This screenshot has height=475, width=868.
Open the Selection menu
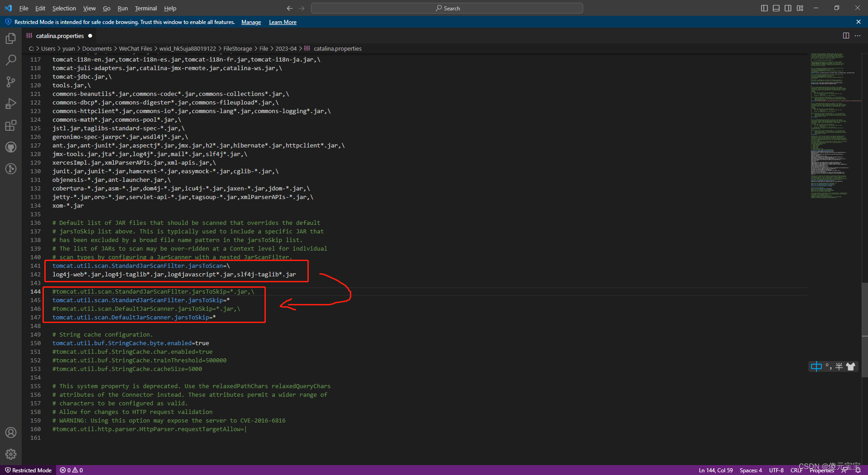click(x=64, y=8)
